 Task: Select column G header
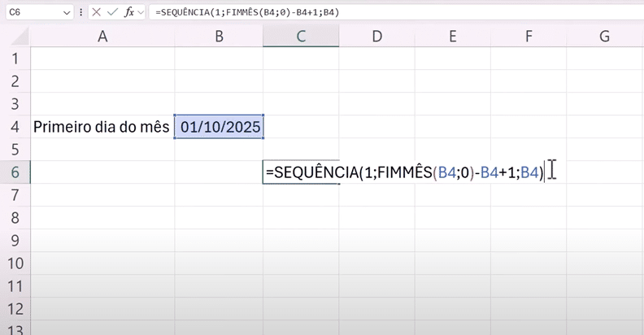[605, 37]
